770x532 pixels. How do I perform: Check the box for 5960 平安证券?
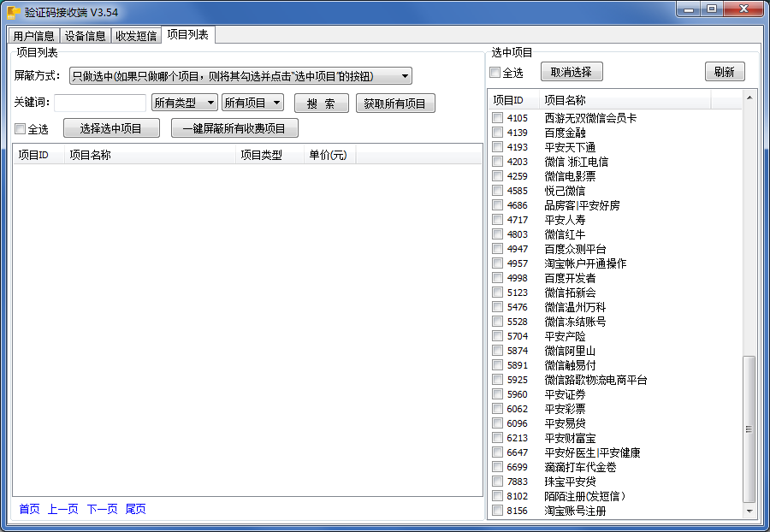tap(497, 394)
